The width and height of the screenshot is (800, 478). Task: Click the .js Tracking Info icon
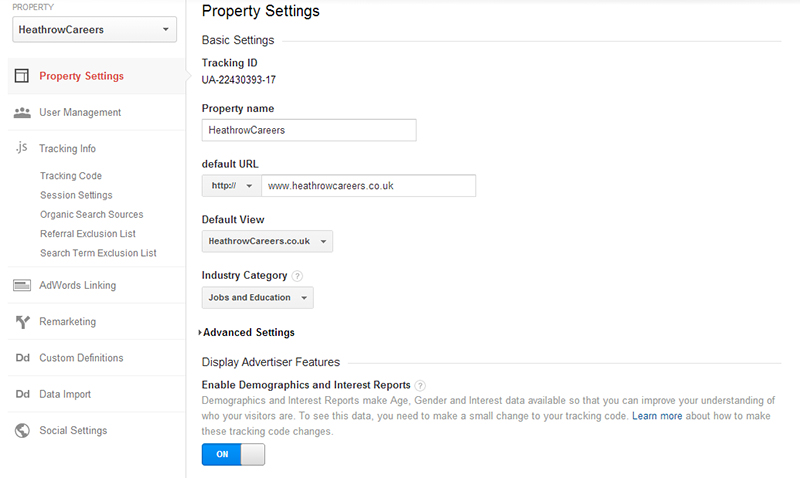pyautogui.click(x=21, y=148)
